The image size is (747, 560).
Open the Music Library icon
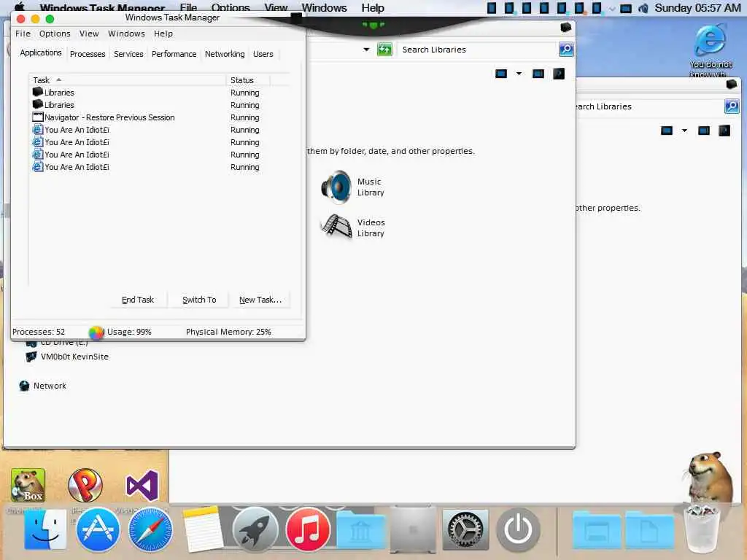336,187
